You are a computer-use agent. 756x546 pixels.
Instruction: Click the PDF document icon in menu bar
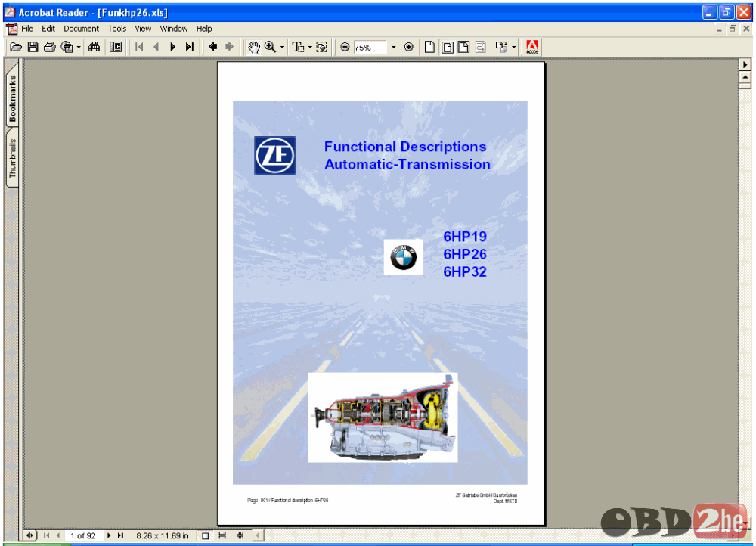(11, 29)
